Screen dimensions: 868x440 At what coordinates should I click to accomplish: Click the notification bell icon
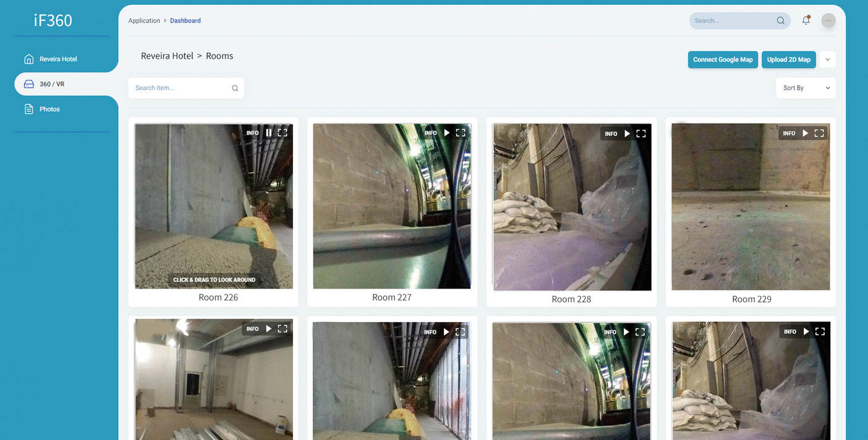(x=806, y=20)
